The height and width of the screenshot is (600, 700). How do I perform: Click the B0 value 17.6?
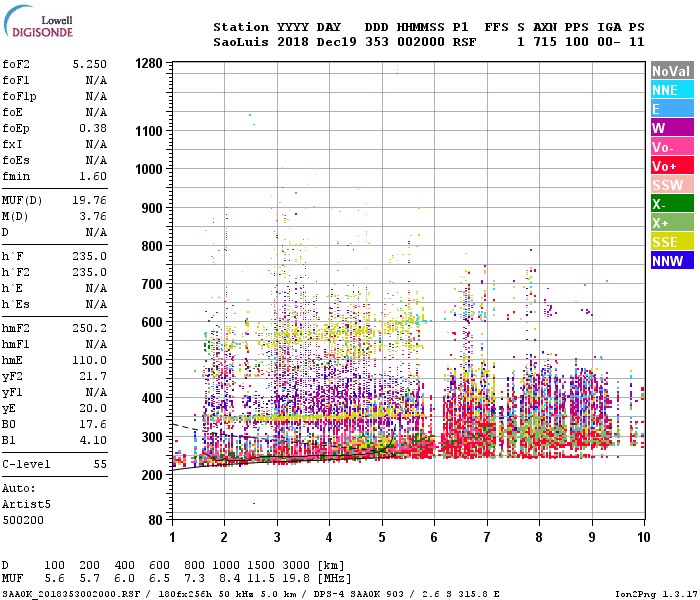[x=93, y=424]
